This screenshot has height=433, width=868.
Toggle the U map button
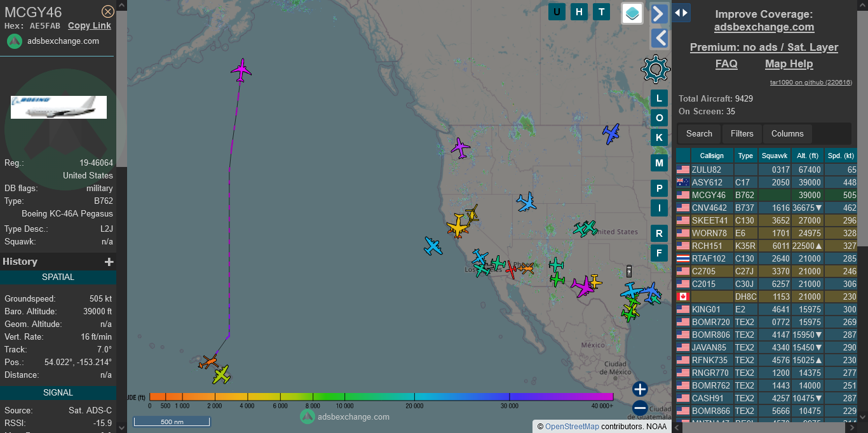(x=557, y=11)
